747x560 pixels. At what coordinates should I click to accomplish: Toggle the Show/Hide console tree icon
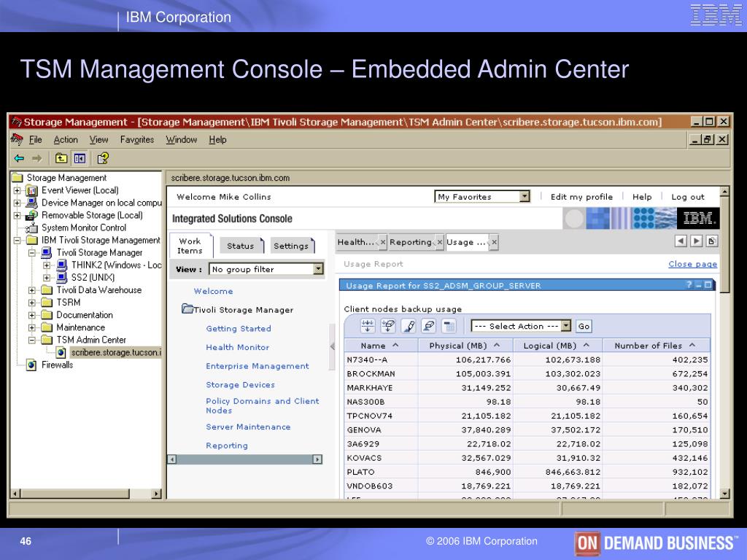point(80,158)
